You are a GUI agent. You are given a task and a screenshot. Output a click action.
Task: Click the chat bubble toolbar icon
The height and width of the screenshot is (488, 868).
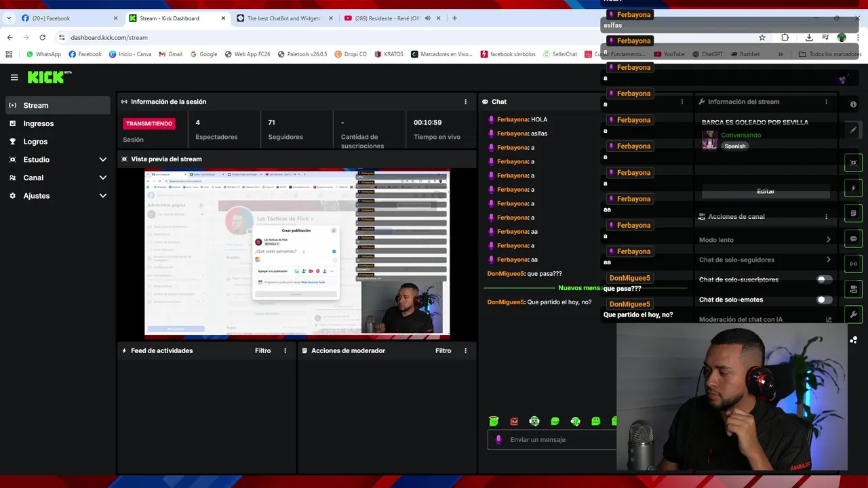[x=853, y=239]
